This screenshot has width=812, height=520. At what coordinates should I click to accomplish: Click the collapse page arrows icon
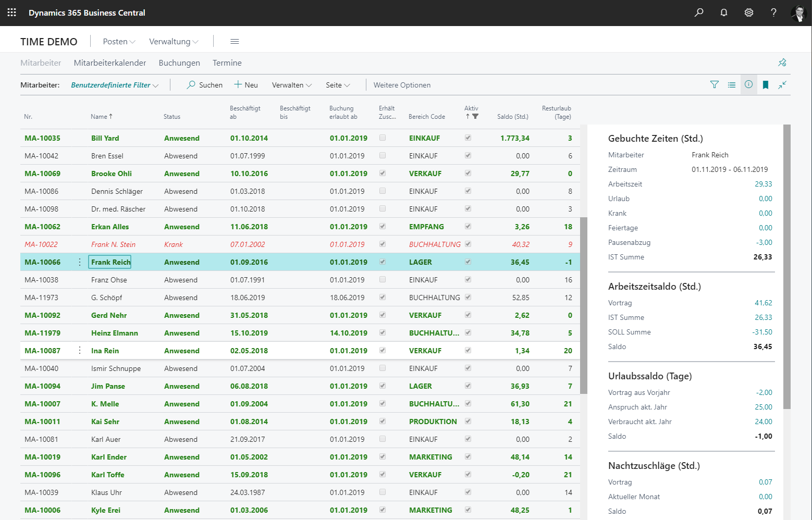782,84
